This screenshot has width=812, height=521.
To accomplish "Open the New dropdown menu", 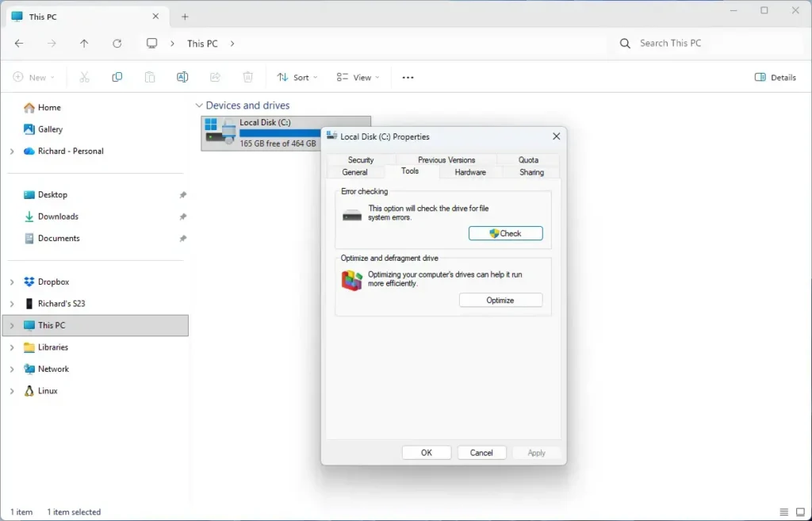I will (x=33, y=77).
